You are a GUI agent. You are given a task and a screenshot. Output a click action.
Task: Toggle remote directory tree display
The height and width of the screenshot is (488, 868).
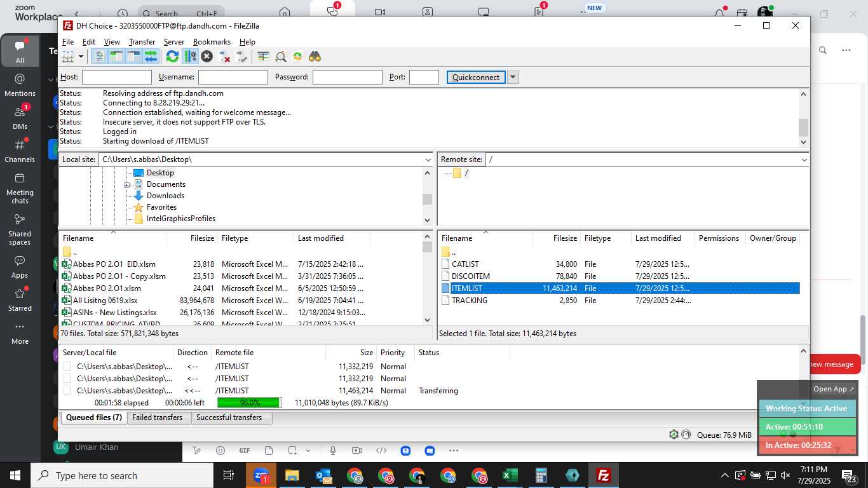[x=133, y=57]
